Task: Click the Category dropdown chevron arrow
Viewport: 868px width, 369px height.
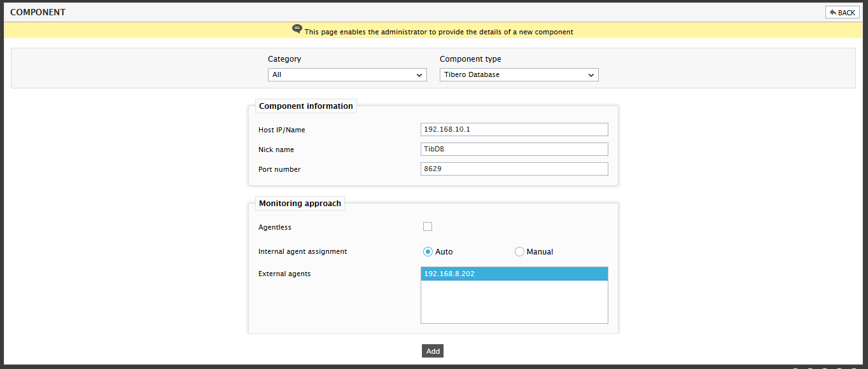Action: [419, 75]
